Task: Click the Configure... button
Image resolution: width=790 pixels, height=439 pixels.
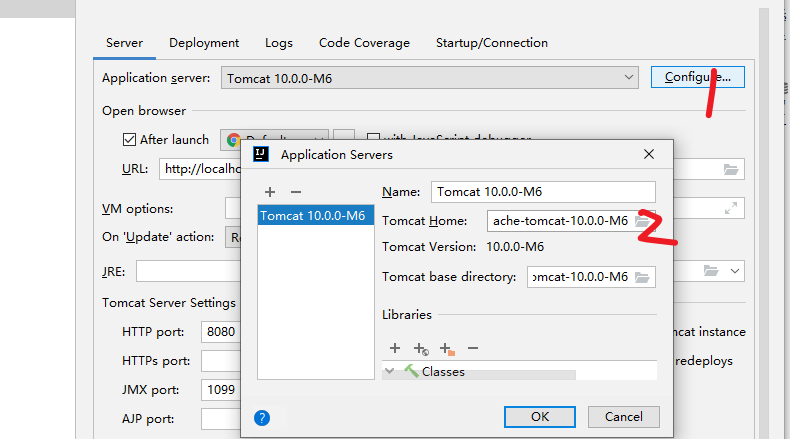Action: pos(697,77)
